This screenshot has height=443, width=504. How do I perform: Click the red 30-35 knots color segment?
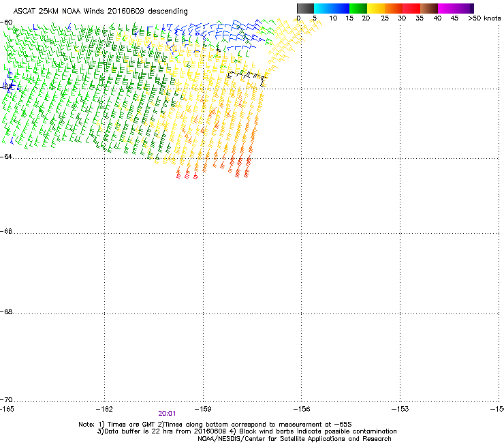(x=411, y=8)
